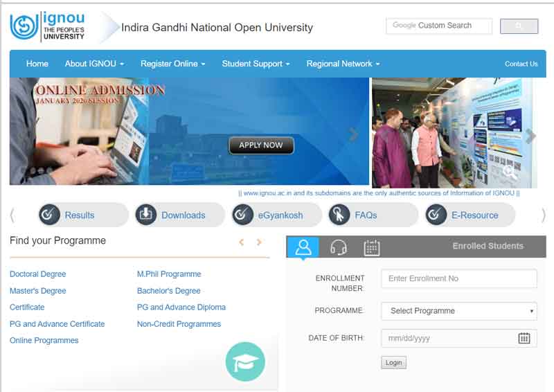Image resolution: width=554 pixels, height=392 pixels.
Task: Open the date of birth calendar picker
Action: (x=524, y=338)
